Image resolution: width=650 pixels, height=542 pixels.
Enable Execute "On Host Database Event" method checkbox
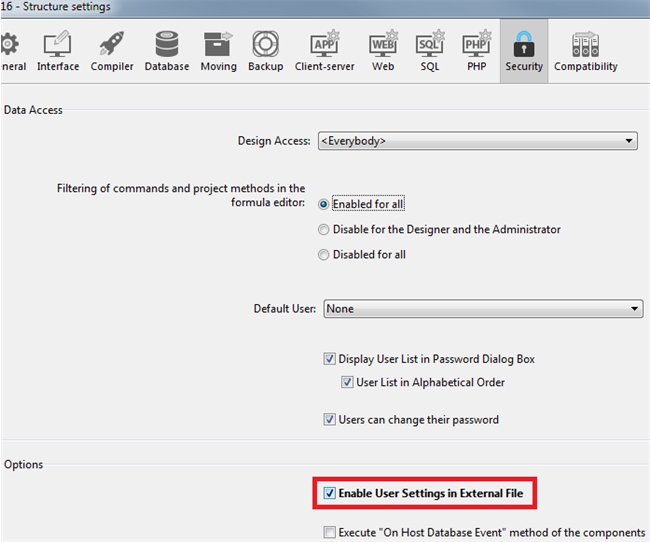[x=330, y=532]
